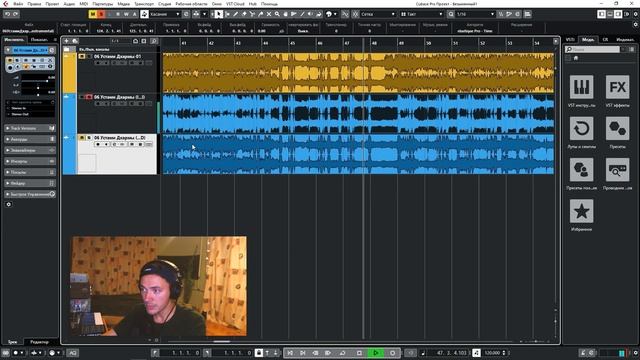The width and height of the screenshot is (640, 360).
Task: Open File Browser tile with magnifier
Action: tap(617, 169)
